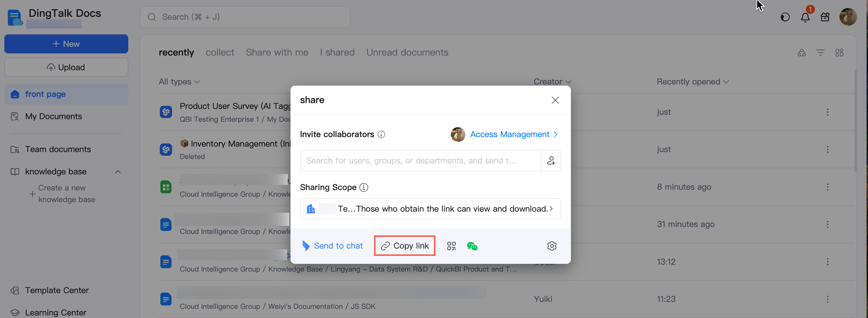Screen dimensions: 868x318
Task: Switch to the collect tab
Action: point(220,53)
